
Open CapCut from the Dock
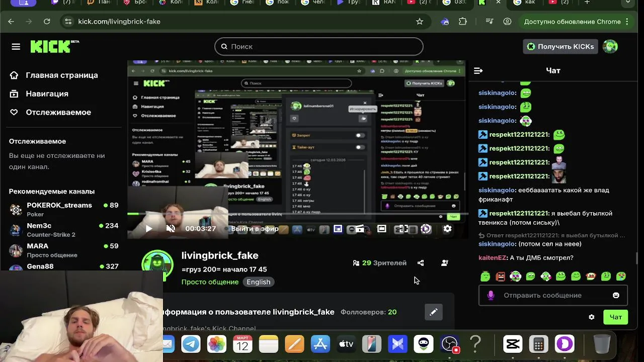pyautogui.click(x=513, y=344)
